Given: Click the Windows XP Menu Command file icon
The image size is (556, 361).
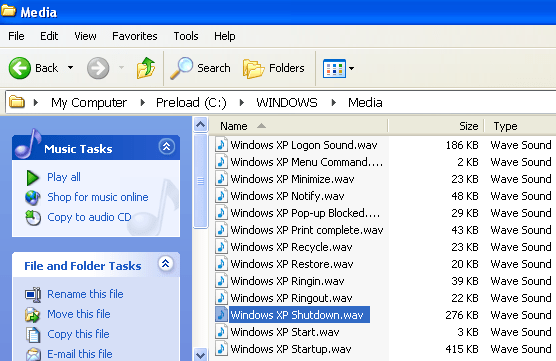Looking at the screenshot, I should click(221, 162).
